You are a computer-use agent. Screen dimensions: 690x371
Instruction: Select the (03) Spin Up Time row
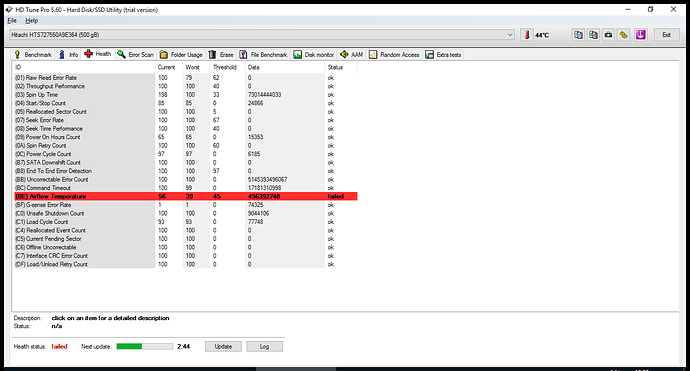tap(185, 95)
